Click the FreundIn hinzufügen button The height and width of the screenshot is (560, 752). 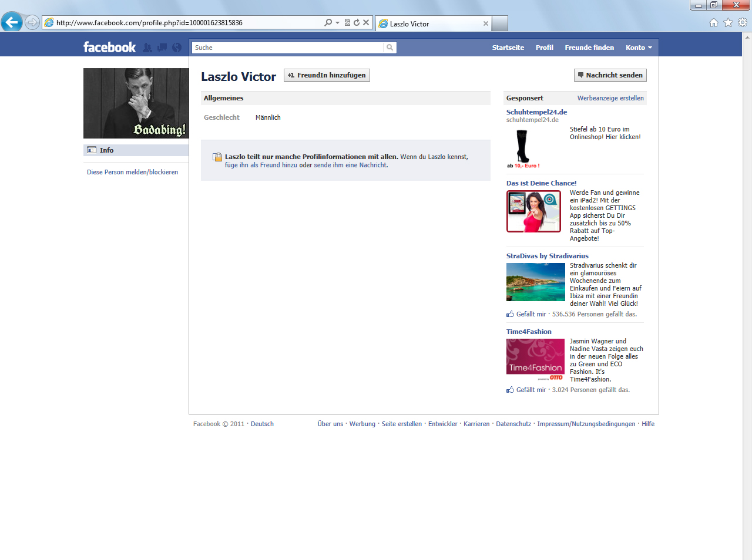click(327, 75)
